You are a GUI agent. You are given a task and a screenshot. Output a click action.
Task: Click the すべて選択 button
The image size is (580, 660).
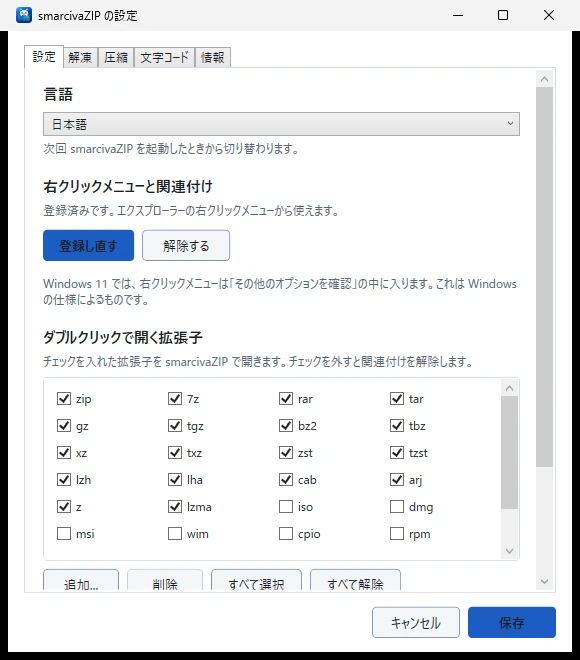256,581
